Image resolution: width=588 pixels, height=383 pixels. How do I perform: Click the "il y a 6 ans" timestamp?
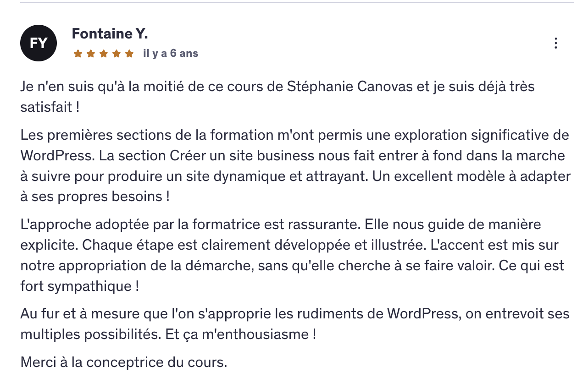click(x=171, y=54)
